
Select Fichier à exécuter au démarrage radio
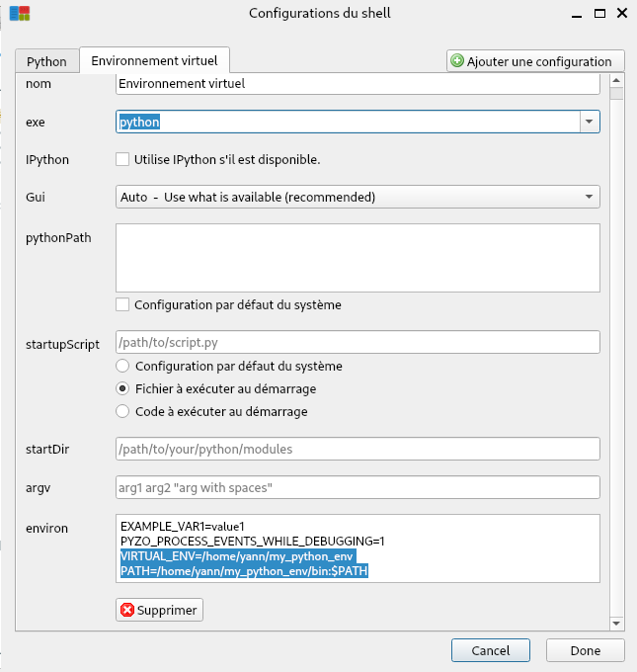(122, 388)
